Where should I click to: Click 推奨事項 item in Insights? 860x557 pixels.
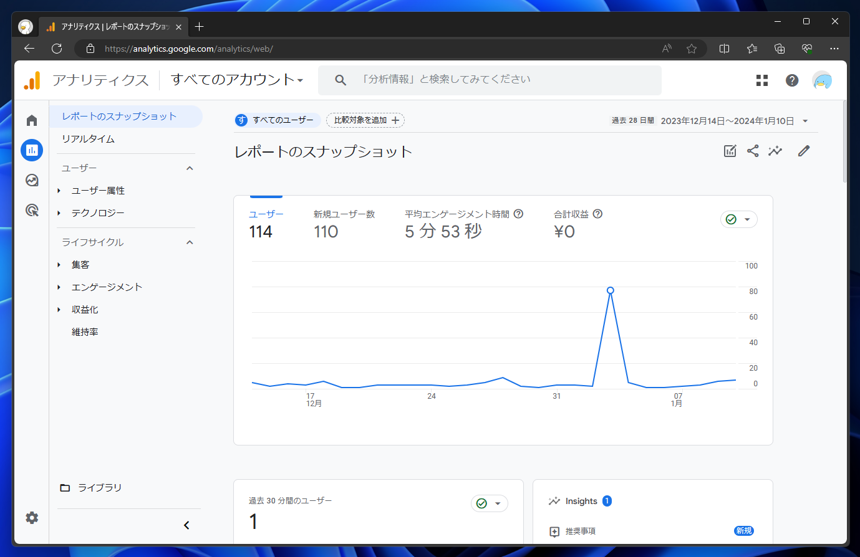coord(580,531)
